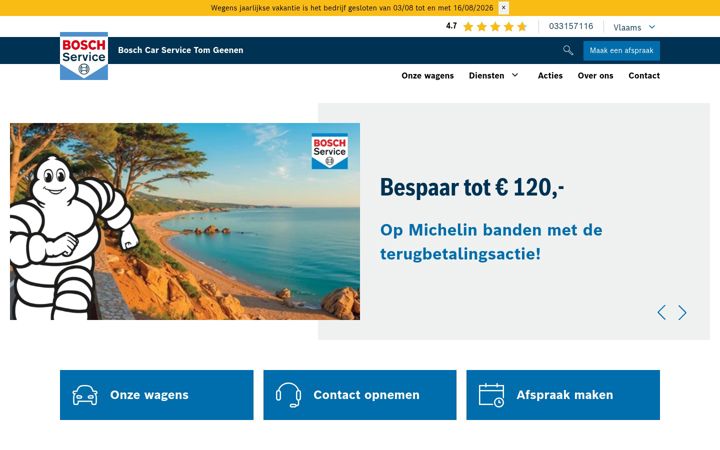Image resolution: width=720 pixels, height=450 pixels.
Task: Open Onze wagens menu item
Action: coord(428,76)
